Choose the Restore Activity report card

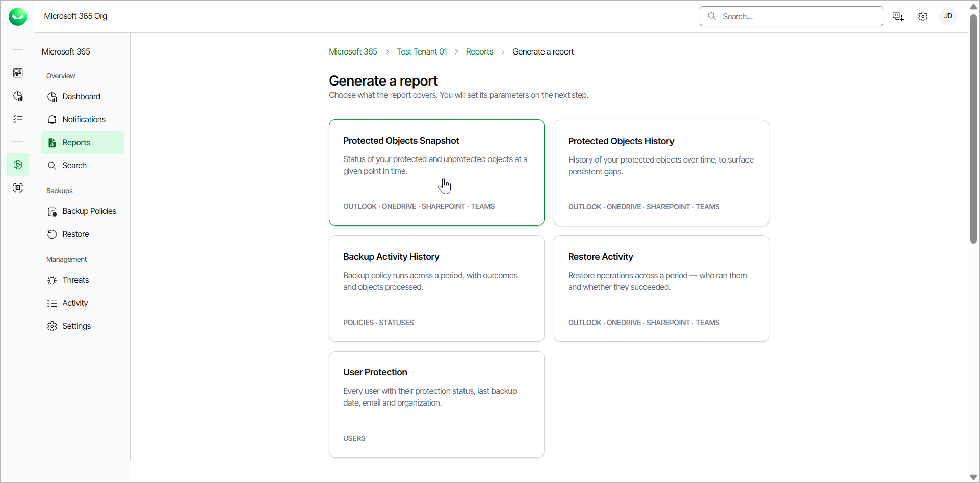coord(661,288)
